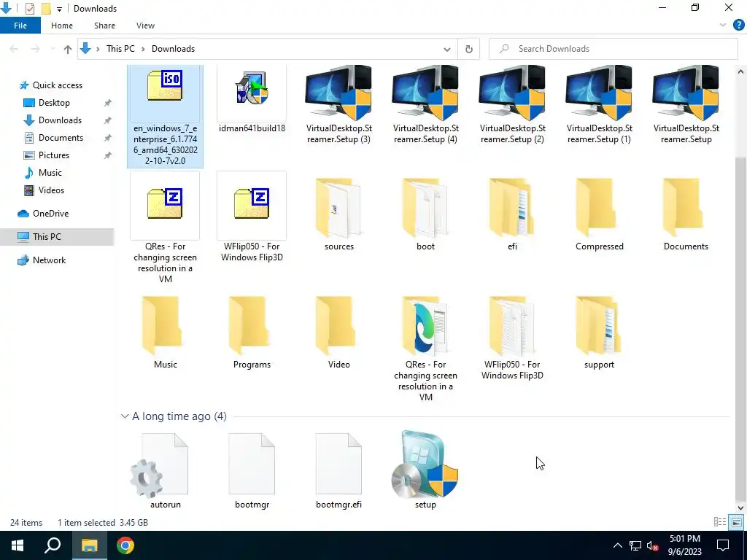Select the bootmgr.efi file
The height and width of the screenshot is (560, 747).
[x=338, y=470]
